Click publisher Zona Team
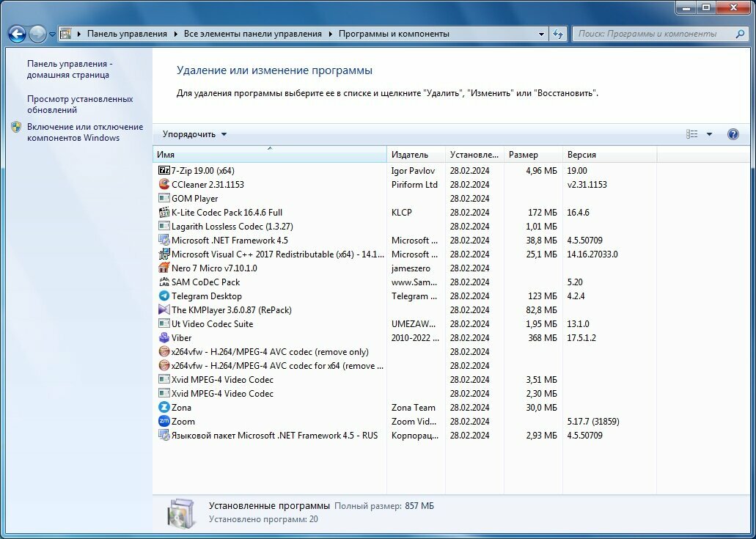 pos(413,408)
